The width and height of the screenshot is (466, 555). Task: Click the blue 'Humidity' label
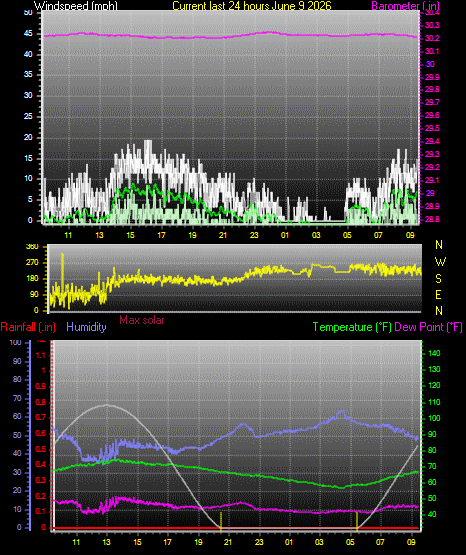(86, 327)
